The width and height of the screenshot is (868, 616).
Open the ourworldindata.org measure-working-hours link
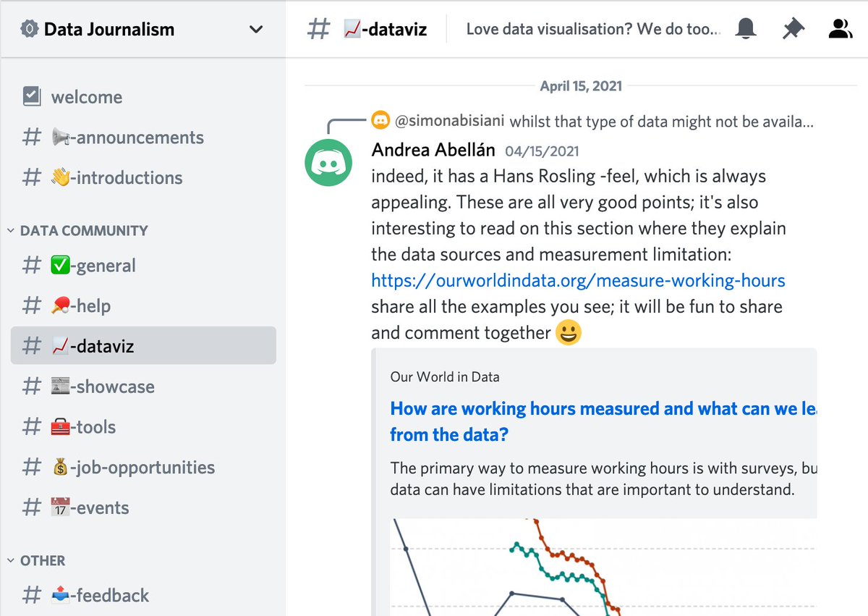click(578, 281)
